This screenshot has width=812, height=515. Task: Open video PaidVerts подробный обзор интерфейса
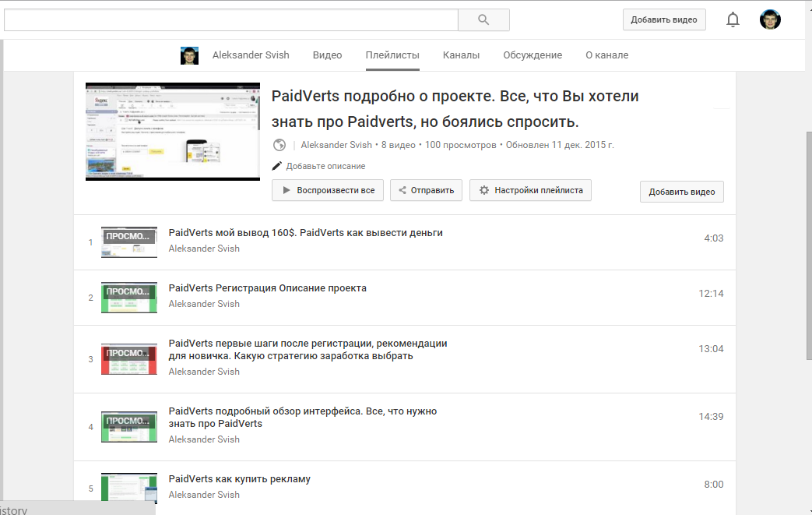tap(302, 418)
